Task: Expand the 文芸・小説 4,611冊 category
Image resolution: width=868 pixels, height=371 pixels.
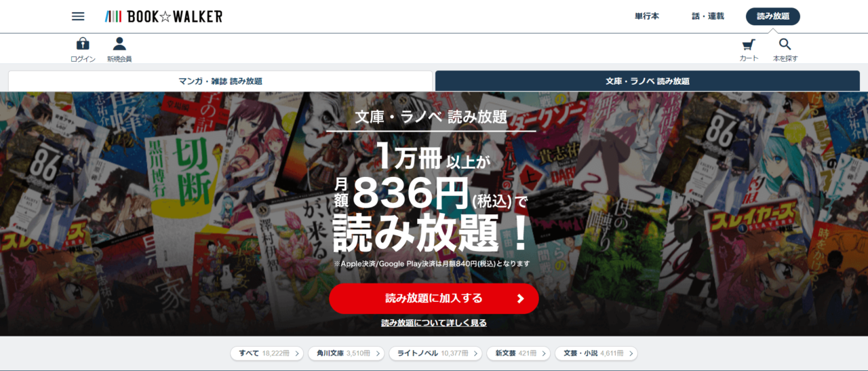Action: click(x=596, y=353)
